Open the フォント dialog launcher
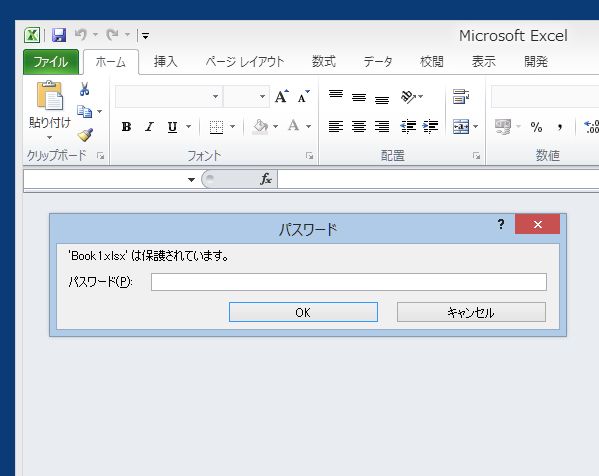Viewport: 599px width, 476px height. pos(309,155)
